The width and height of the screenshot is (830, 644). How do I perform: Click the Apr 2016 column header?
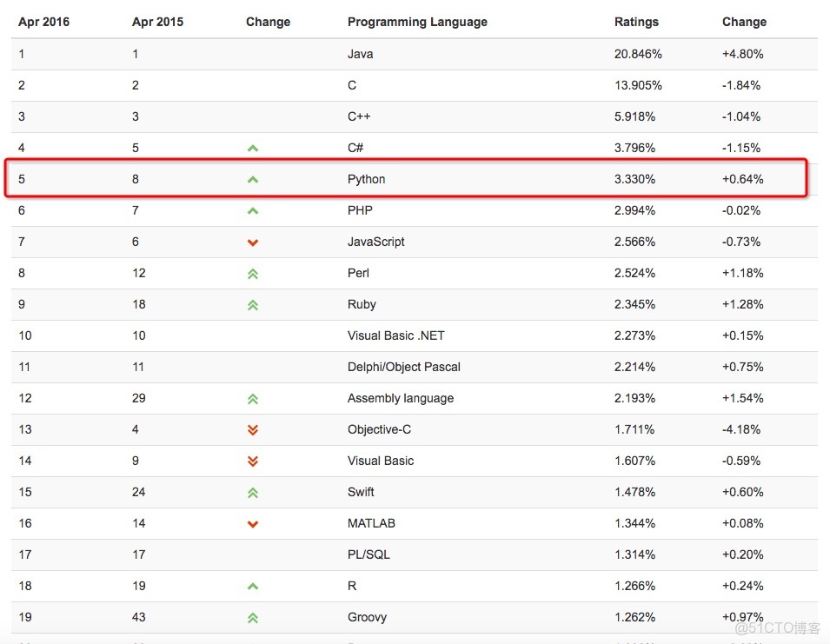point(43,22)
